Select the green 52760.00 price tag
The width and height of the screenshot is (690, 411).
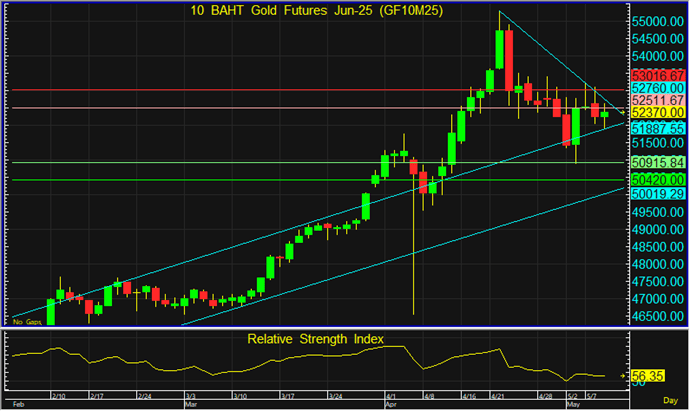pyautogui.click(x=658, y=89)
